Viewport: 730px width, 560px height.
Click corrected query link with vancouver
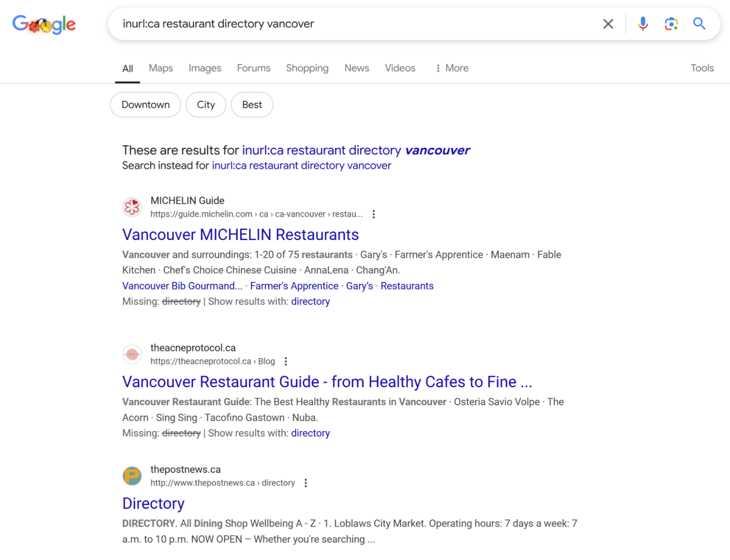tap(356, 150)
